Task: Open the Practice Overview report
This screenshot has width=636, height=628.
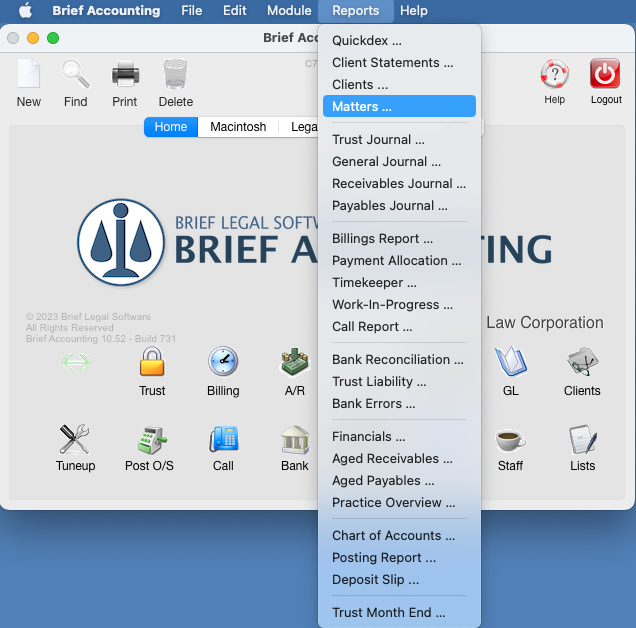Action: (400, 502)
